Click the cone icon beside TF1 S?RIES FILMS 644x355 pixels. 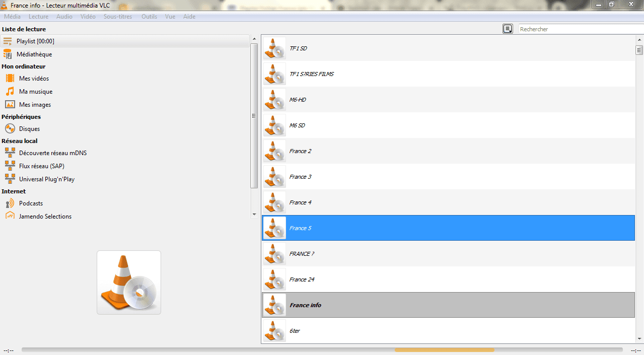tap(274, 74)
